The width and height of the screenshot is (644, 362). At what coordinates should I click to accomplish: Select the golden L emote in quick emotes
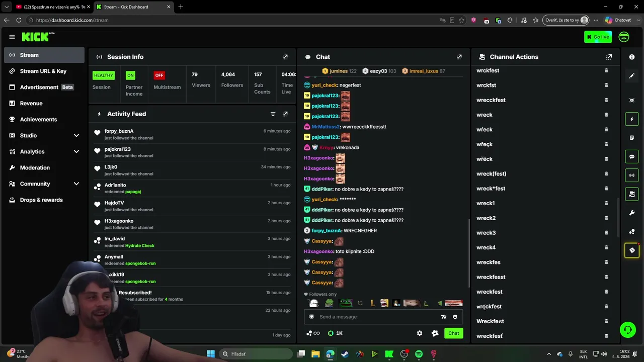coord(372,303)
